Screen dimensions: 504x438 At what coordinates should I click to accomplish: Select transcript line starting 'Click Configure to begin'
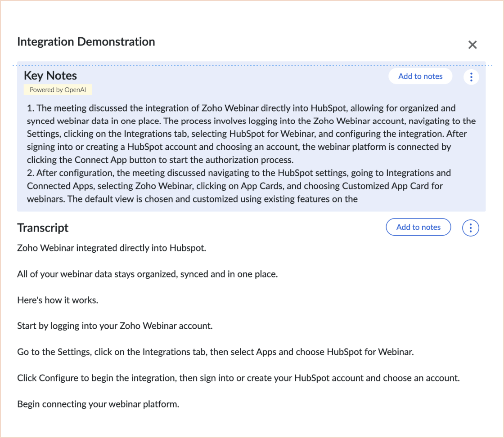click(x=238, y=378)
